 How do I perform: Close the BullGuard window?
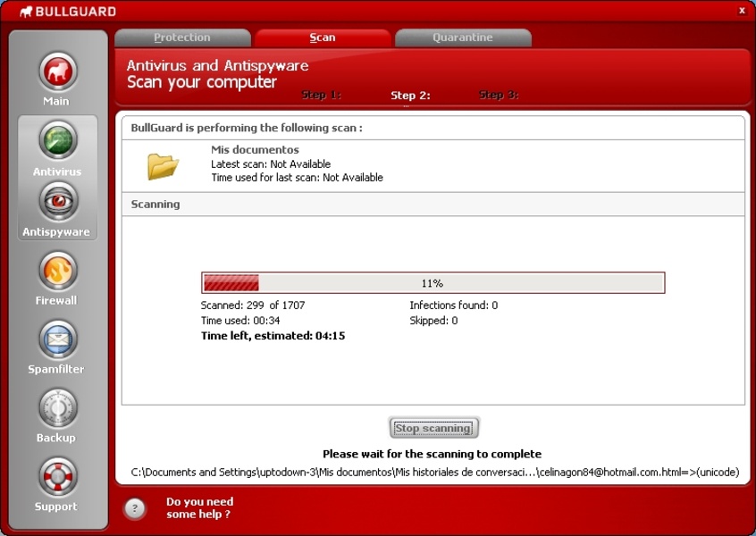[x=742, y=11]
